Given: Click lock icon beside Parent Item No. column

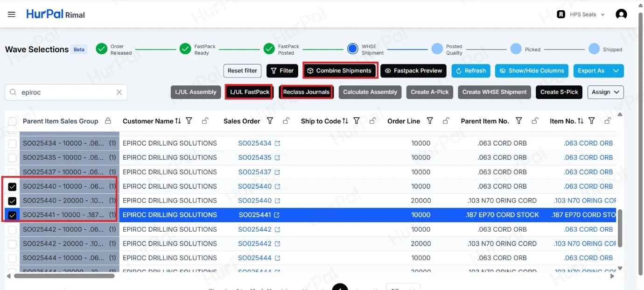Looking at the screenshot, I should pyautogui.click(x=535, y=121).
